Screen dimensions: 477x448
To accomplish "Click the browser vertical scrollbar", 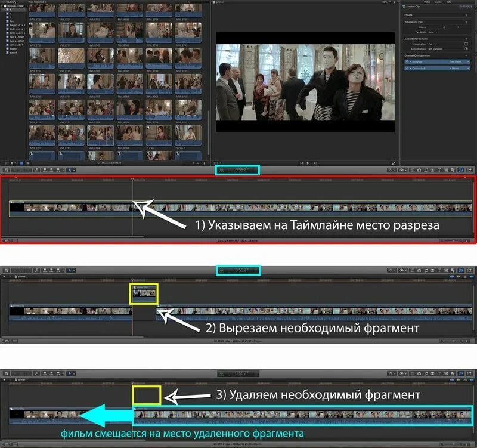I will (208, 132).
